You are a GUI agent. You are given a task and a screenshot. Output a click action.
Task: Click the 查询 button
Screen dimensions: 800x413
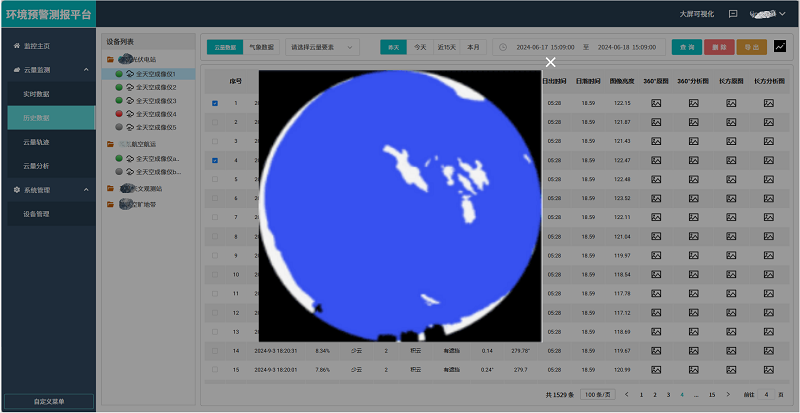point(686,47)
